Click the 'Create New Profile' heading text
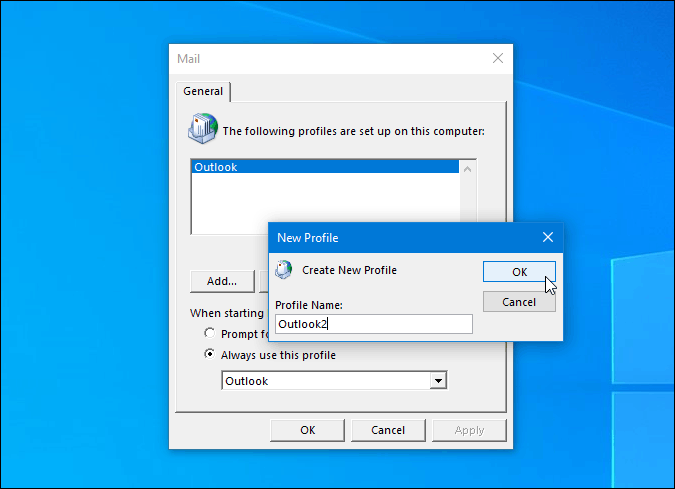 click(x=350, y=270)
